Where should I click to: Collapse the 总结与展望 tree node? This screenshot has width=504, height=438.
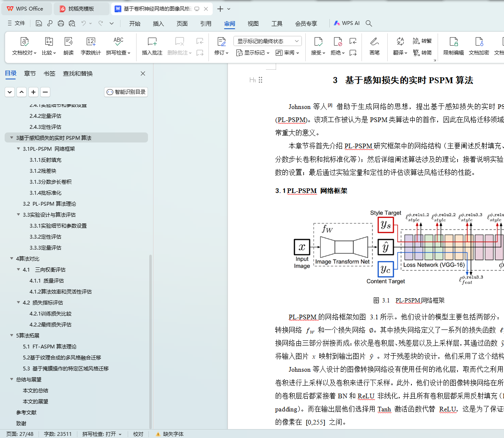(x=11, y=379)
